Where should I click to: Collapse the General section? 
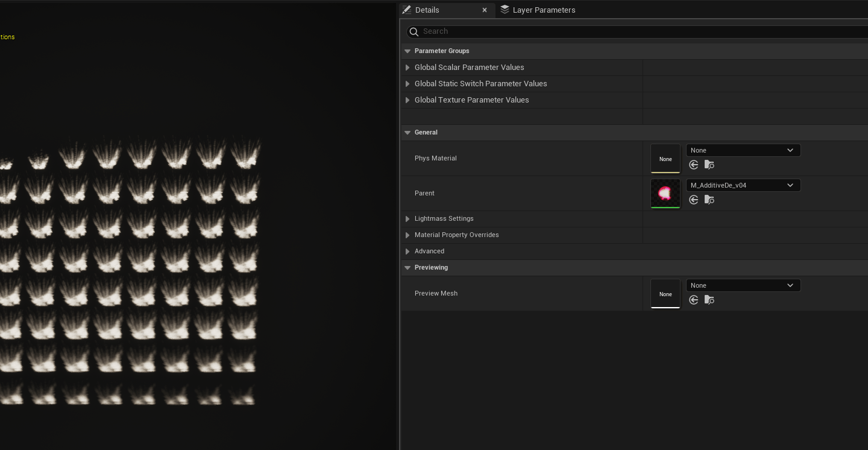click(407, 133)
